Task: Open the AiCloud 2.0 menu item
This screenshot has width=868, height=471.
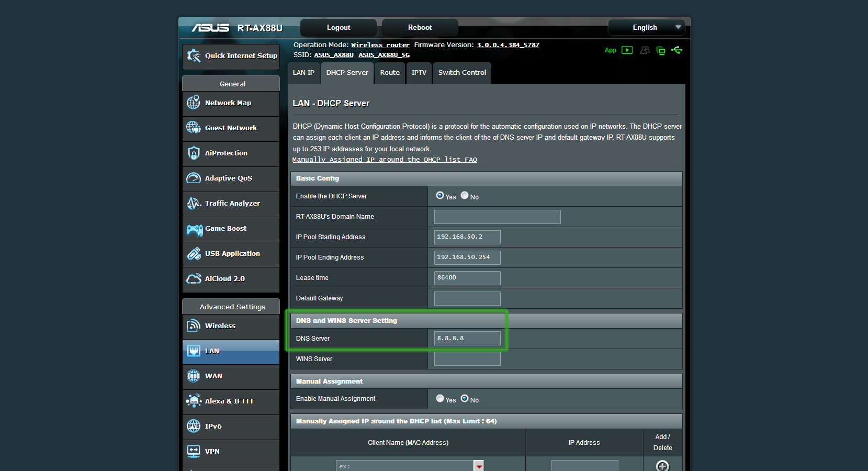Action: coord(231,279)
